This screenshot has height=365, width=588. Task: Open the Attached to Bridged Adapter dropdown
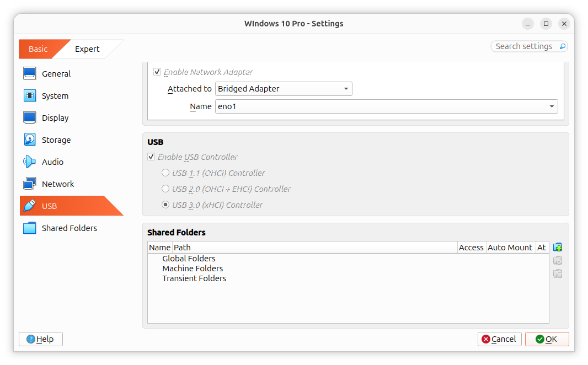point(284,89)
